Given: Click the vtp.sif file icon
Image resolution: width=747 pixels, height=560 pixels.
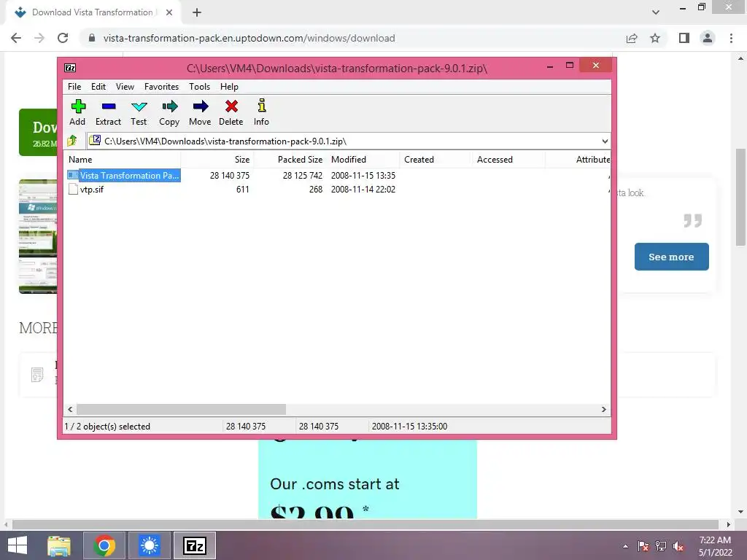Looking at the screenshot, I should (73, 189).
